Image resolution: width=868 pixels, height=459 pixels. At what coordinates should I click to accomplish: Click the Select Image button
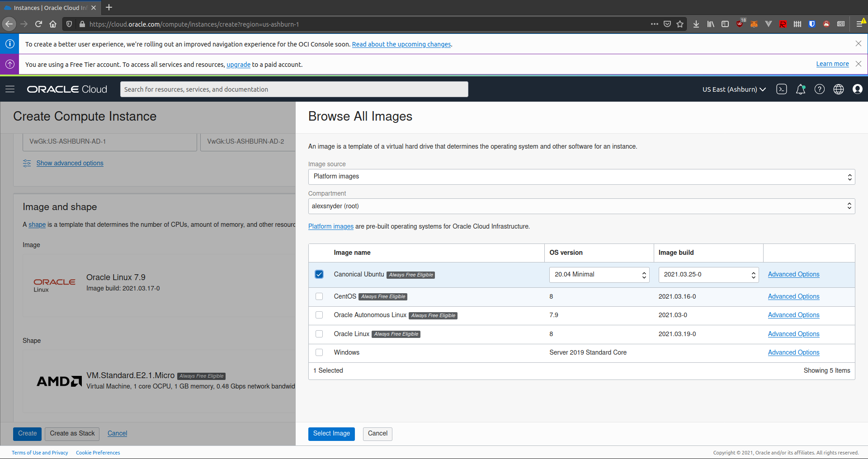(x=331, y=434)
